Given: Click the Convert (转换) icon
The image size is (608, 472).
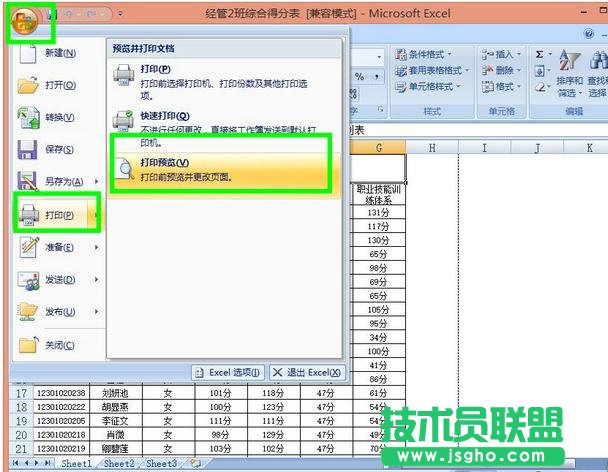Looking at the screenshot, I should [29, 118].
